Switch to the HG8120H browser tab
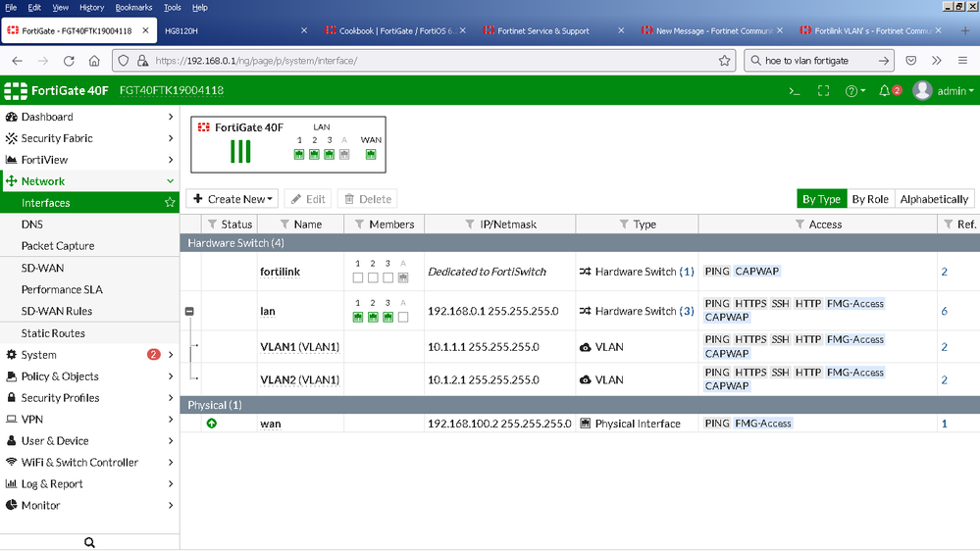Viewport: 980px width, 551px height. click(x=181, y=30)
